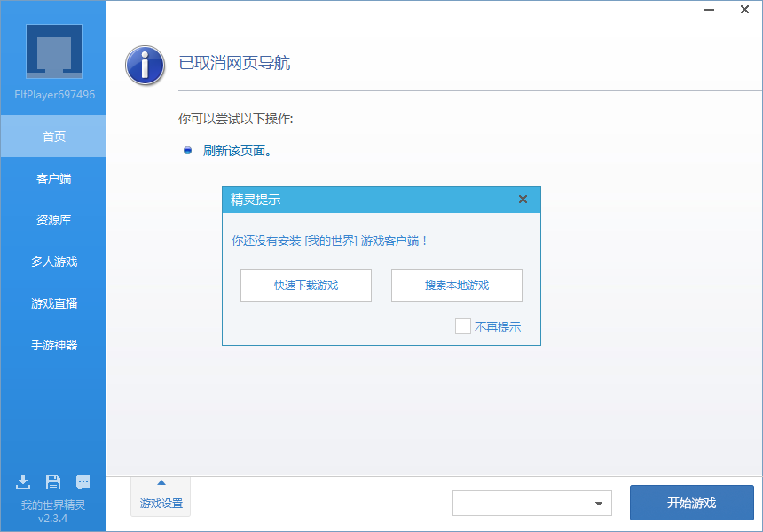Select the 首页 tab
Viewport: 763px width, 532px height.
(x=53, y=137)
